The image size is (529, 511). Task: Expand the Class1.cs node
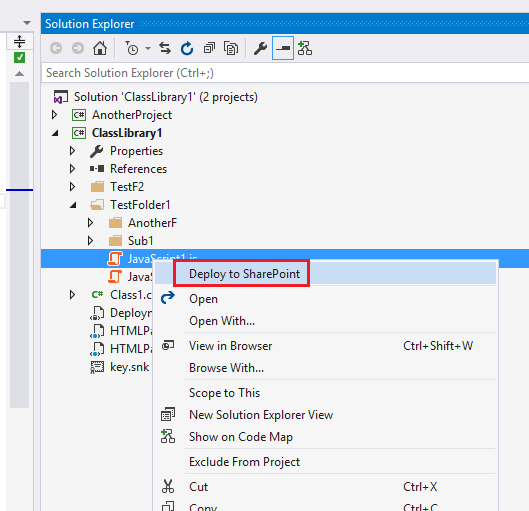[x=72, y=295]
